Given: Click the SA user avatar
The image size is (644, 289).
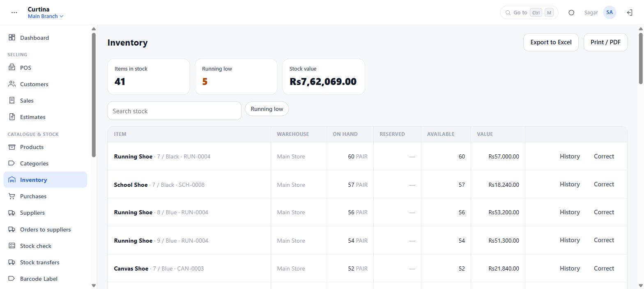Looking at the screenshot, I should click(x=609, y=13).
